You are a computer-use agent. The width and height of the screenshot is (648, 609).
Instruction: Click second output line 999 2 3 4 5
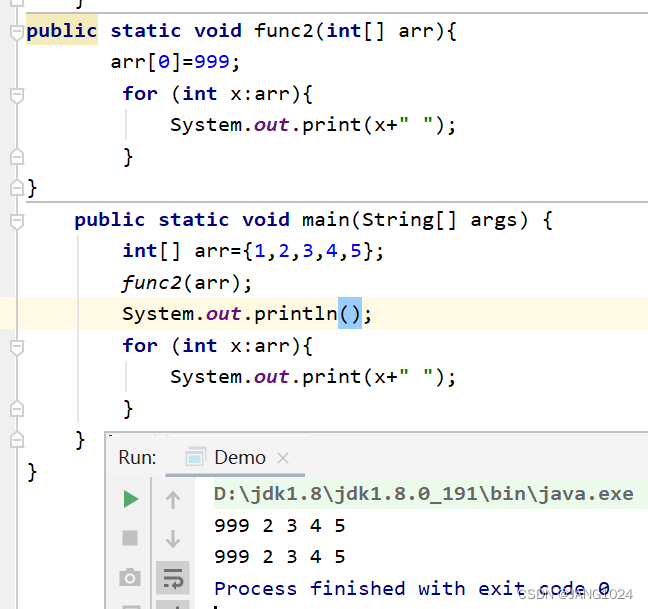(279, 557)
